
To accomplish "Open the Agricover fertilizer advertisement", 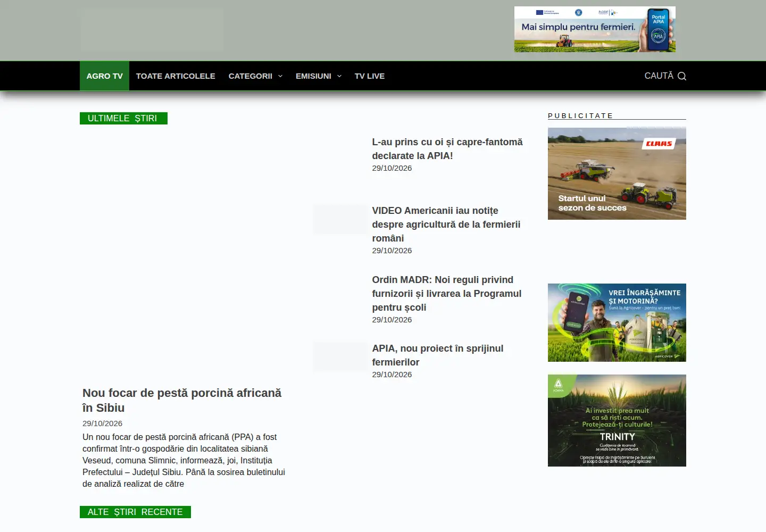I will (617, 322).
